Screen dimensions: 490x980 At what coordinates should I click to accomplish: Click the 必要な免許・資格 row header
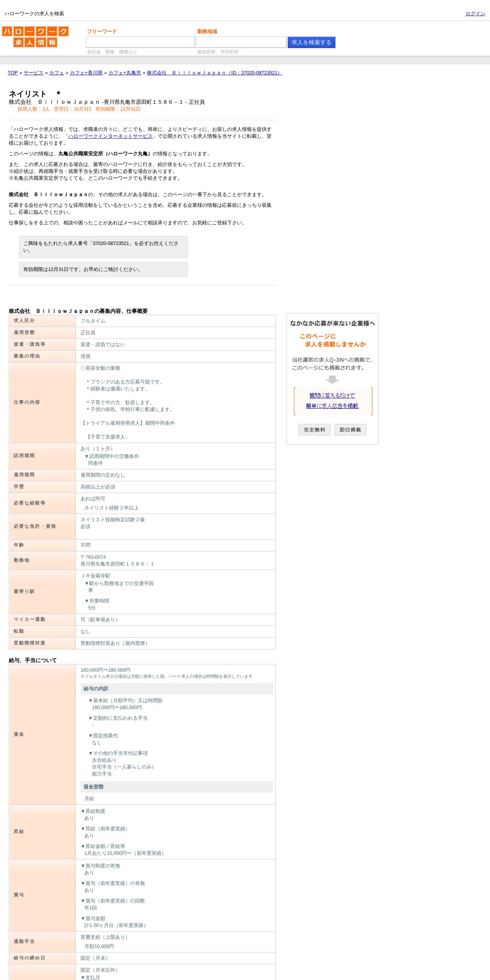point(42,527)
